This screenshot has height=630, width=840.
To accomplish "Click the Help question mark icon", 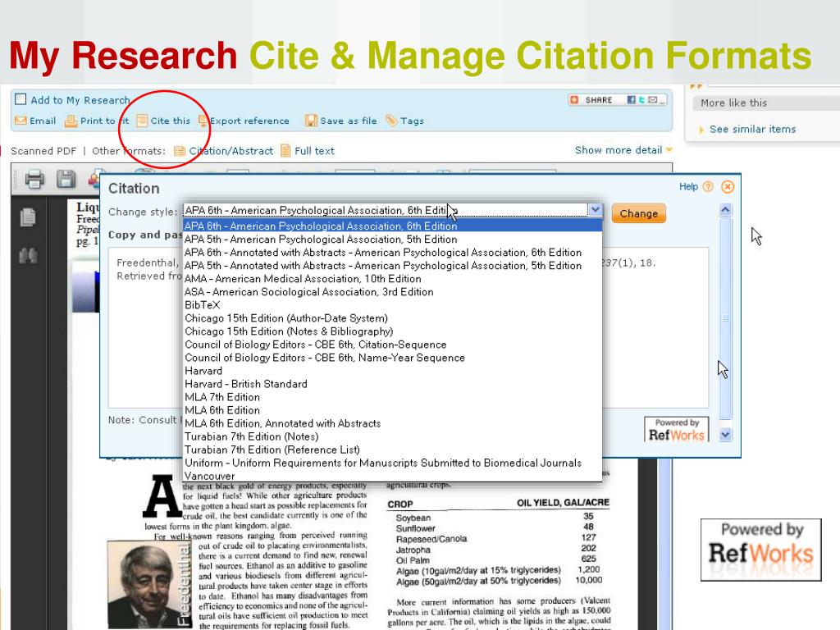I will (x=708, y=186).
